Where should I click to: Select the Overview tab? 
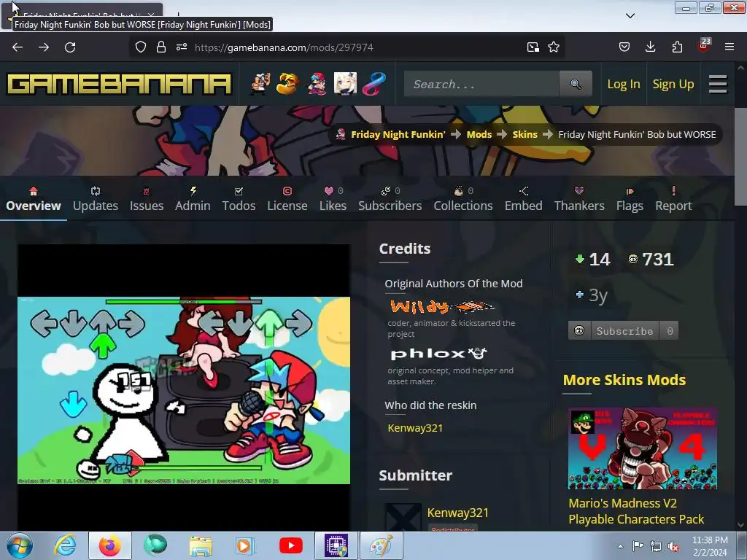[34, 199]
